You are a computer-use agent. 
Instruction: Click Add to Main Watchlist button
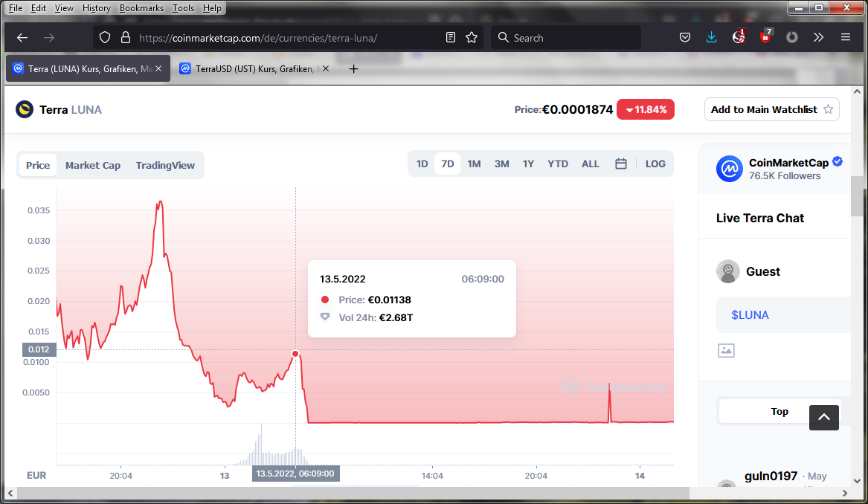pos(771,109)
